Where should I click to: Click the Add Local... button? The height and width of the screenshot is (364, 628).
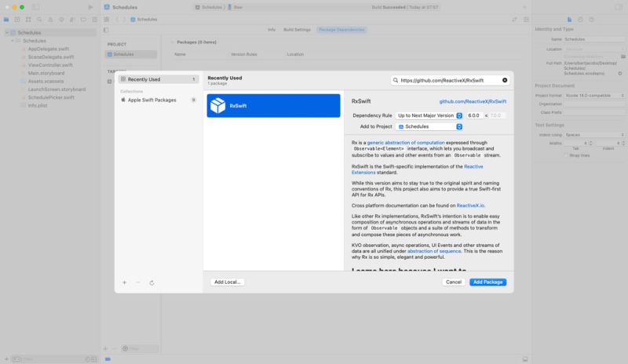pos(227,282)
